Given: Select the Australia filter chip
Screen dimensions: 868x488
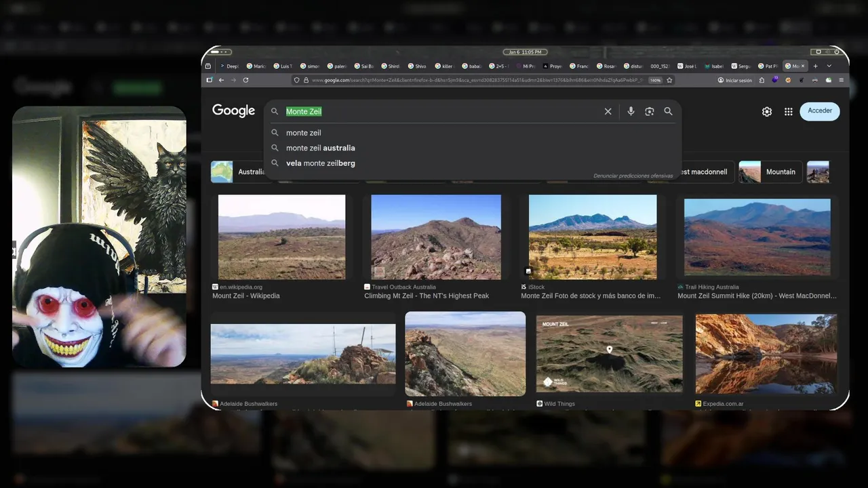Looking at the screenshot, I should click(x=237, y=172).
